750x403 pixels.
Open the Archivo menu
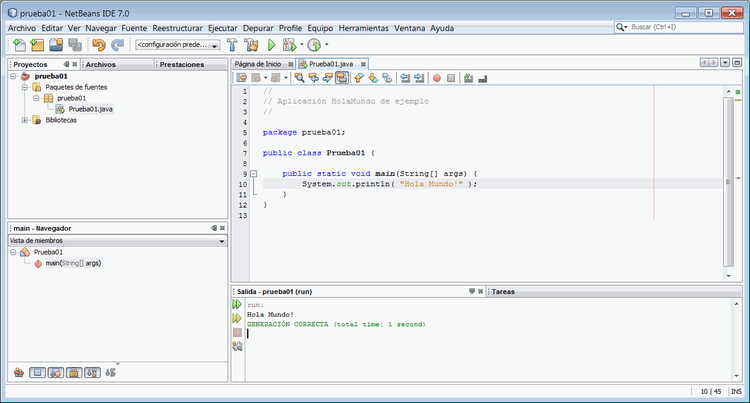point(22,28)
